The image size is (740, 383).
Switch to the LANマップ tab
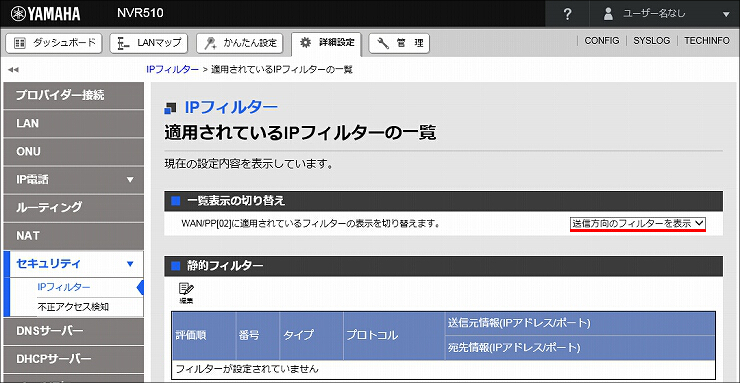point(149,43)
